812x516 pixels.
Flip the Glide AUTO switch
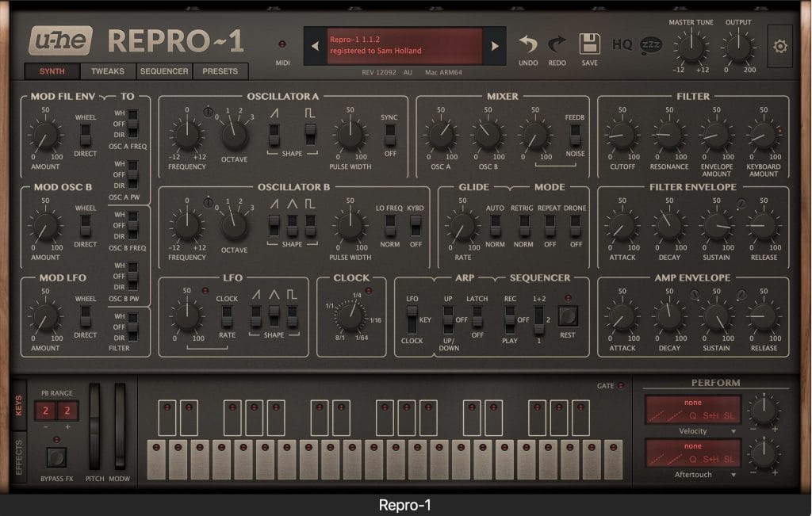tap(495, 225)
